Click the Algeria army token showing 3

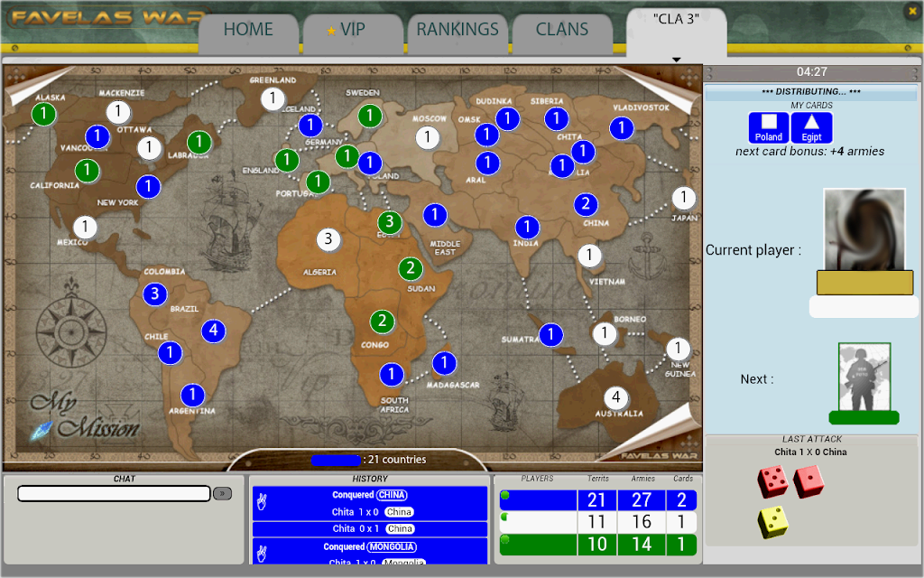pos(328,238)
